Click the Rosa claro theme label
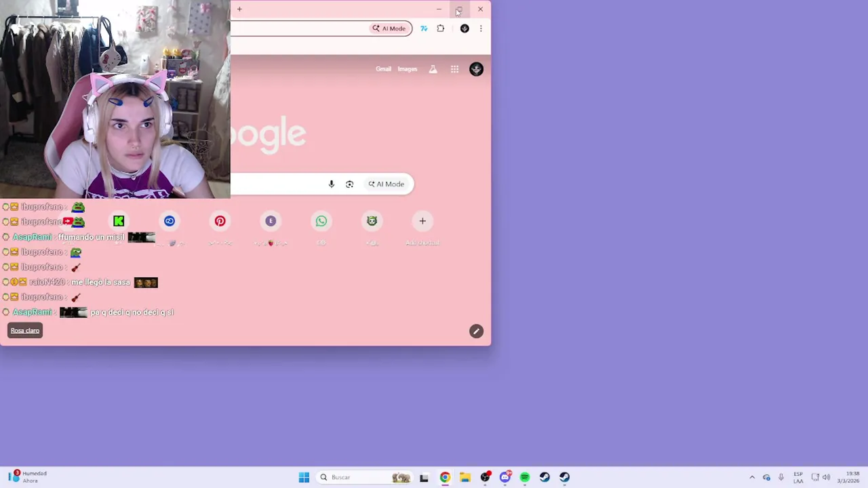Viewport: 868px width, 488px height. point(25,331)
